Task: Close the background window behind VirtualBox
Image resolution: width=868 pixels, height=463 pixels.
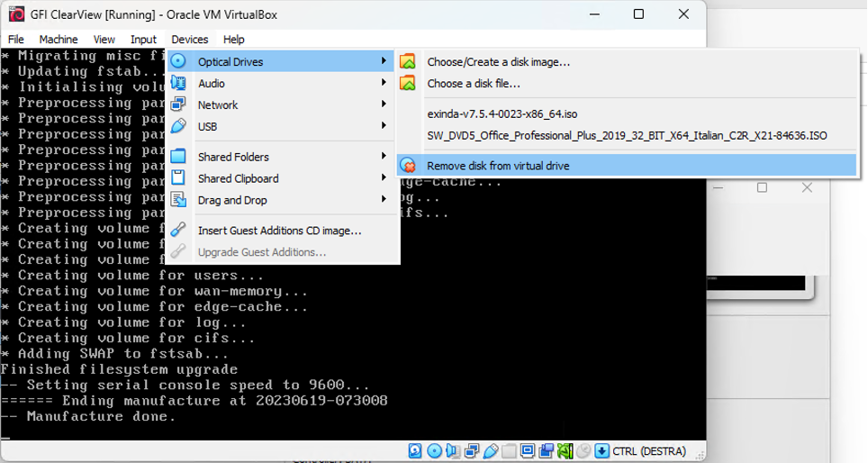Action: pyautogui.click(x=807, y=187)
